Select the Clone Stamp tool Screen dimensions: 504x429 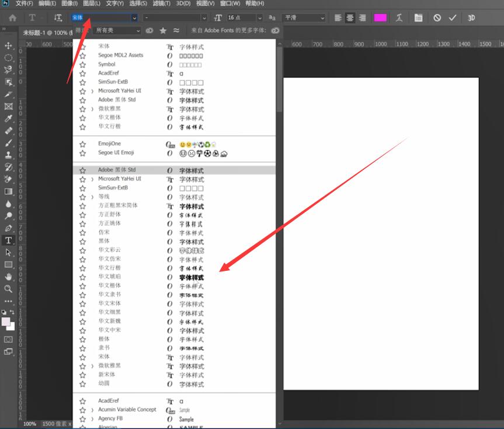8,155
